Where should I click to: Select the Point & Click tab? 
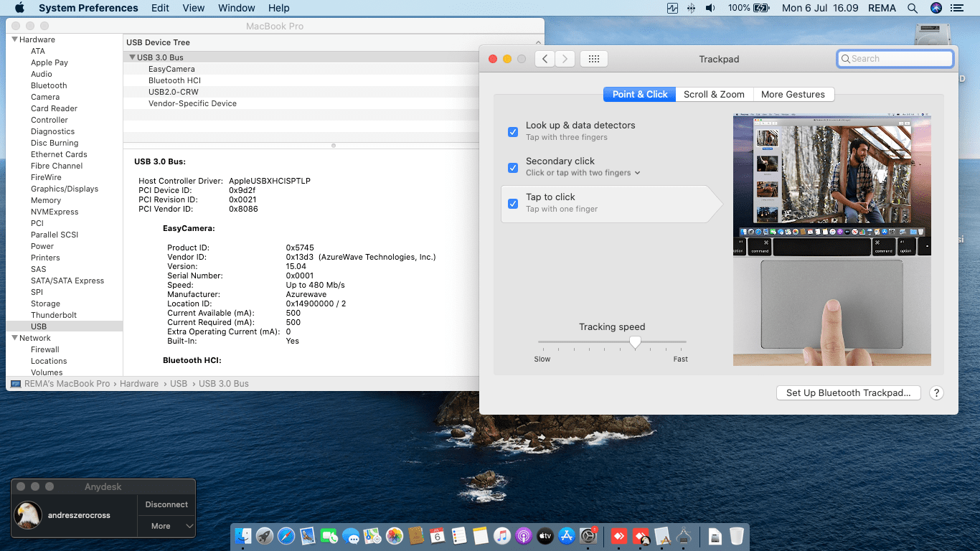(x=640, y=94)
